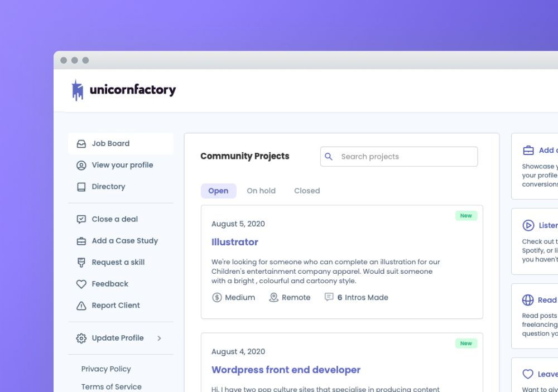558x392 pixels.
Task: Open the Wordpress front end developer link
Action: [286, 370]
